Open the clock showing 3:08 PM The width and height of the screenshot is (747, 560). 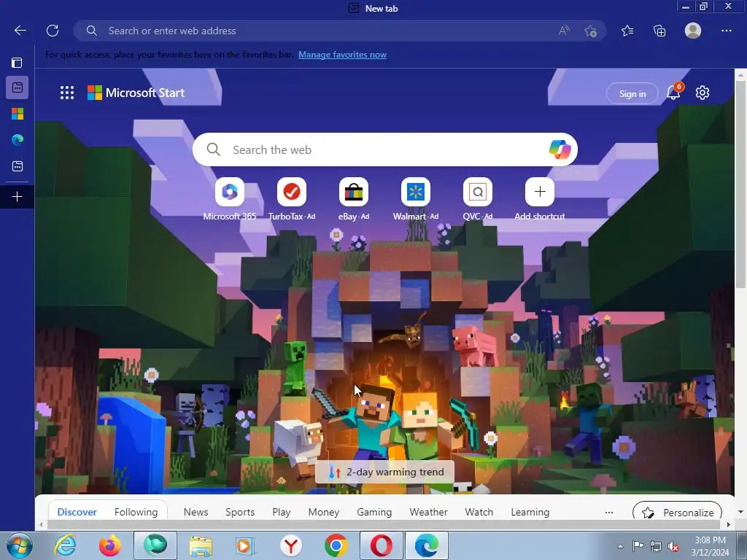click(710, 546)
